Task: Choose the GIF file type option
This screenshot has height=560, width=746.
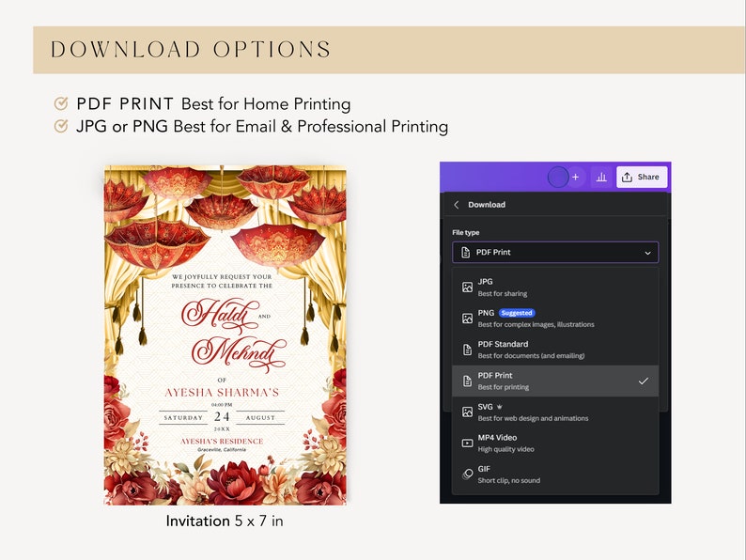Action: tap(555, 474)
